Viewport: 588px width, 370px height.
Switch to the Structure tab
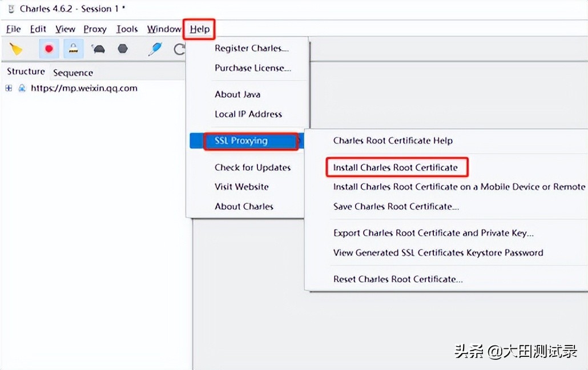coord(26,71)
